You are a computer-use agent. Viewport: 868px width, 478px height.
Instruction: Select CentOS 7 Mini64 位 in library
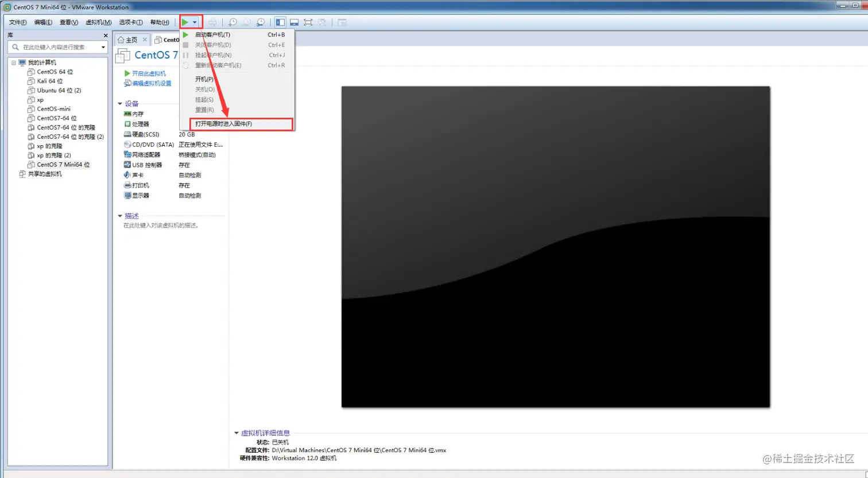pos(64,164)
